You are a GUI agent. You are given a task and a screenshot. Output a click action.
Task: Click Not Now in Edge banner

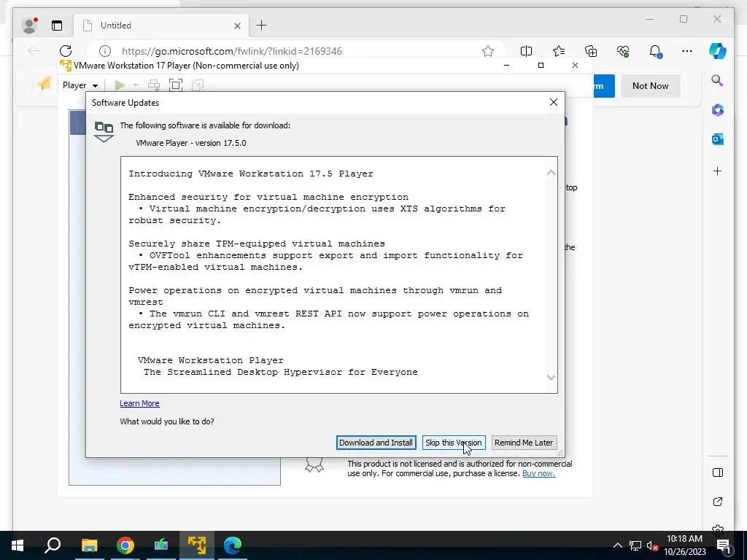(650, 86)
